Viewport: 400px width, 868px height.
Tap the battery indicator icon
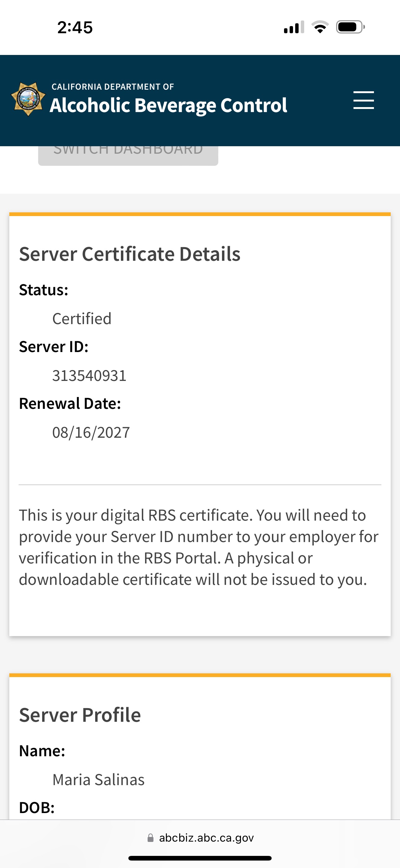point(350,27)
